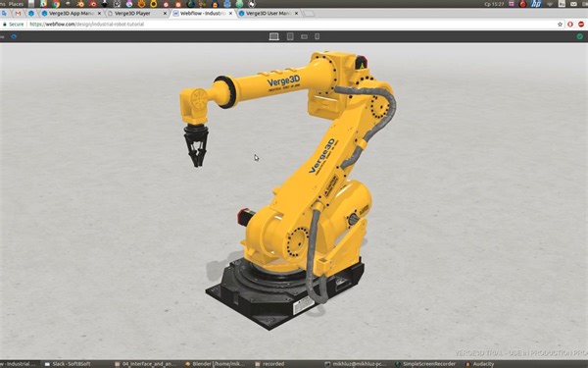
Task: Switch to Blender window in taskbar
Action: point(215,364)
